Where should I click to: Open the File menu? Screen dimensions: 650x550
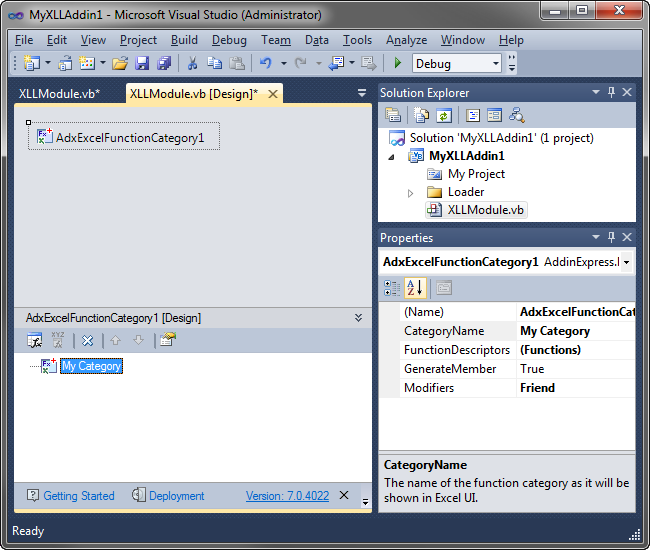(24, 40)
